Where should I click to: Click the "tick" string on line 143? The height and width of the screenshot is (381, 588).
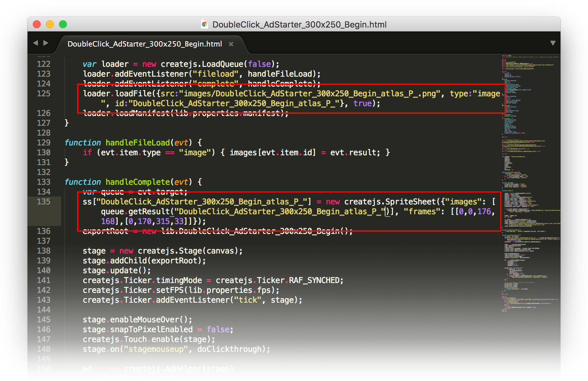pyautogui.click(x=247, y=300)
